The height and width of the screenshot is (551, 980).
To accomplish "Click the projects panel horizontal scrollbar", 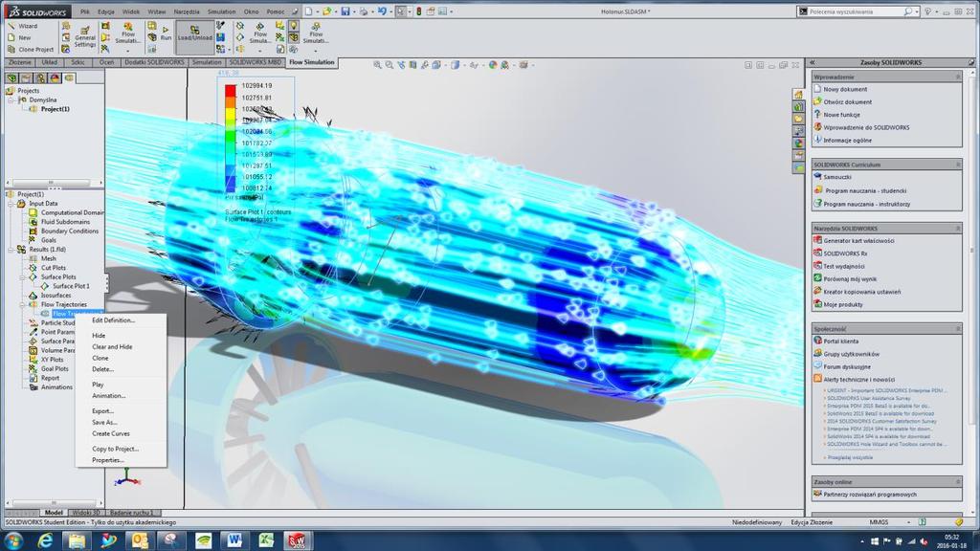I will [x=52, y=183].
